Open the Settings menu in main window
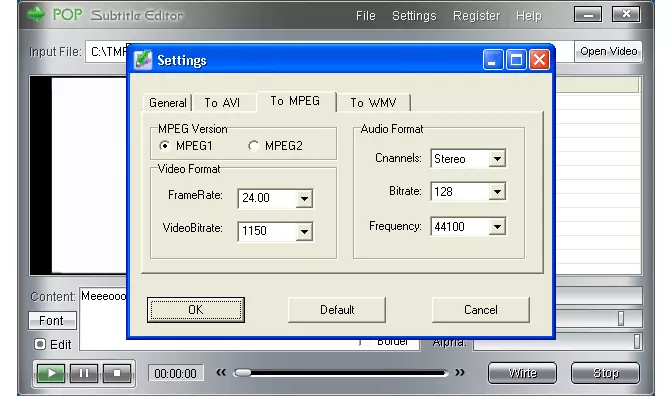This screenshot has height=396, width=672. click(x=414, y=16)
